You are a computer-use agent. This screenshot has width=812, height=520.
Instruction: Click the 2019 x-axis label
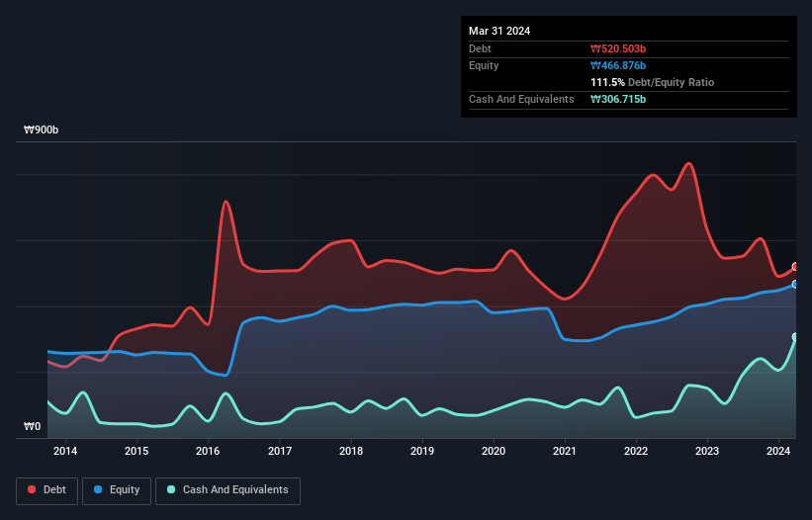[x=422, y=451]
